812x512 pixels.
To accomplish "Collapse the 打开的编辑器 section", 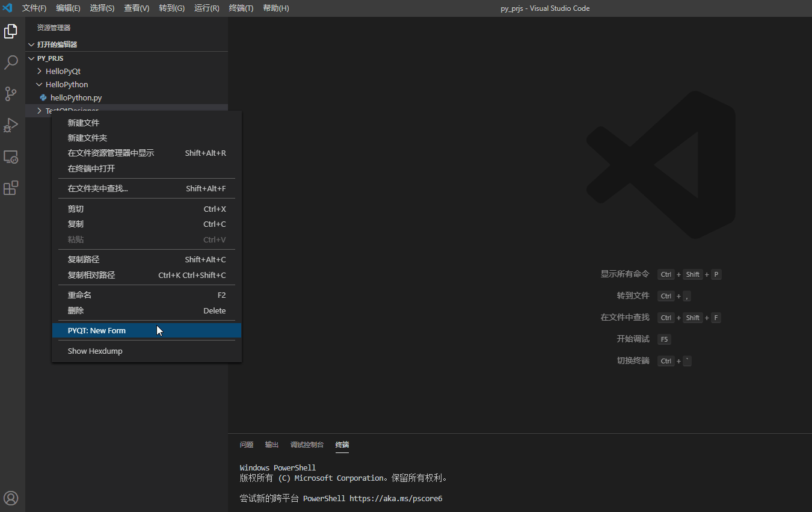I will (x=57, y=44).
